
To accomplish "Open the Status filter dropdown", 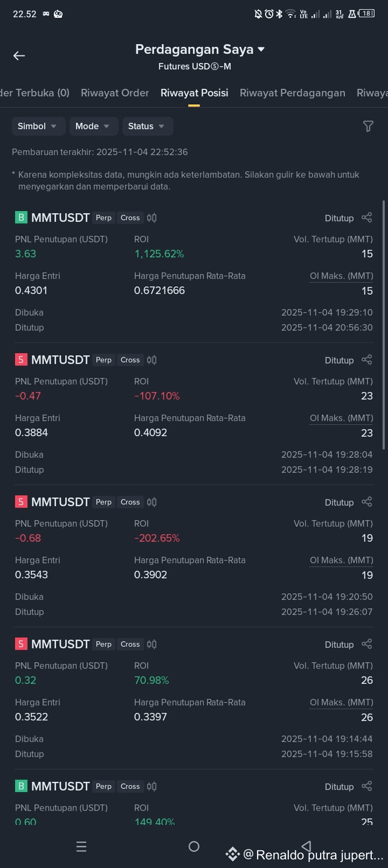I will click(x=148, y=126).
